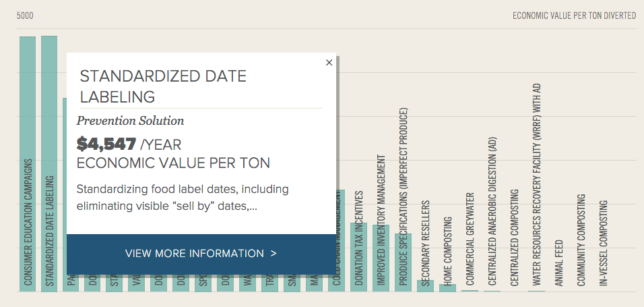Click the Centralized Composting label
The height and width of the screenshot is (307, 644).
pos(514,238)
